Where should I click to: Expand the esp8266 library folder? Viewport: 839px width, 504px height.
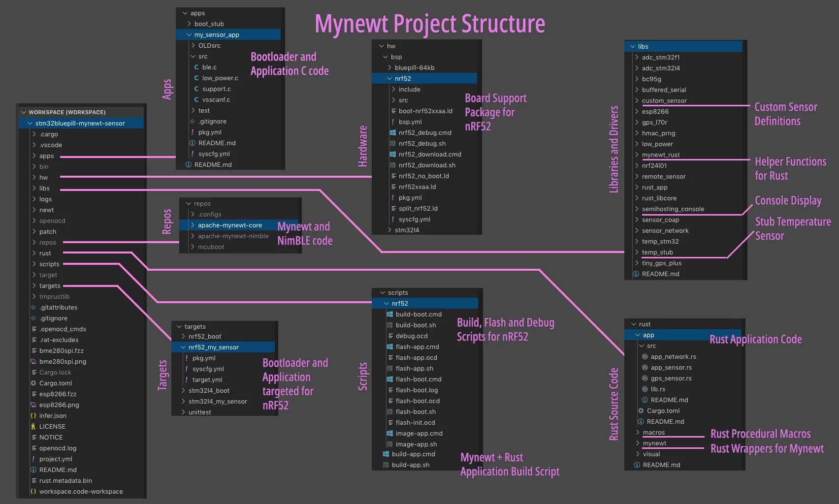point(637,111)
